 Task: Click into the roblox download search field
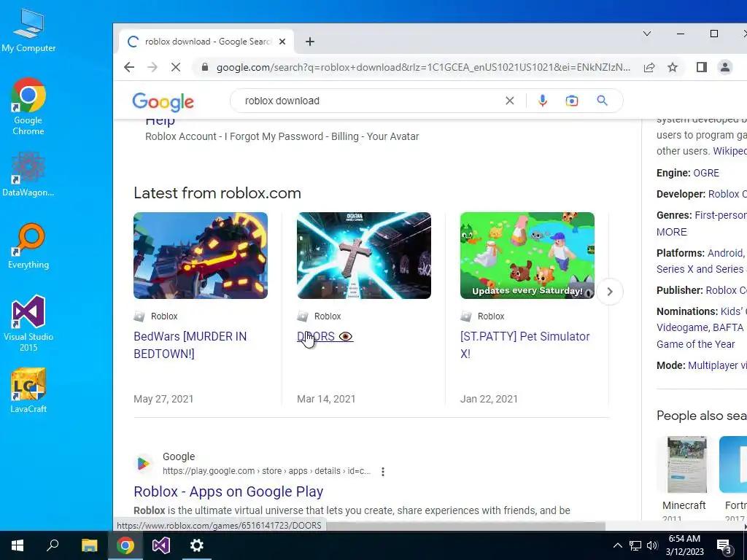pos(371,101)
